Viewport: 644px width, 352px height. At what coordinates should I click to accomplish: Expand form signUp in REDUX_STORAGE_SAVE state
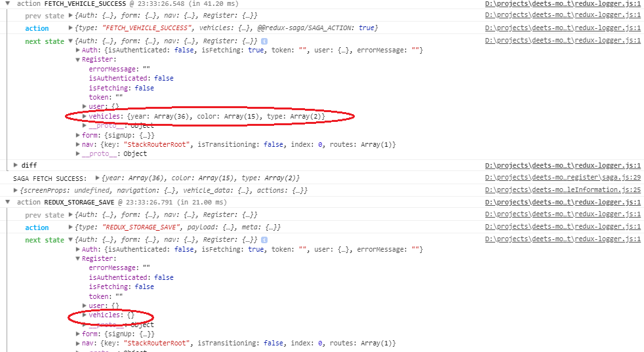tap(77, 334)
